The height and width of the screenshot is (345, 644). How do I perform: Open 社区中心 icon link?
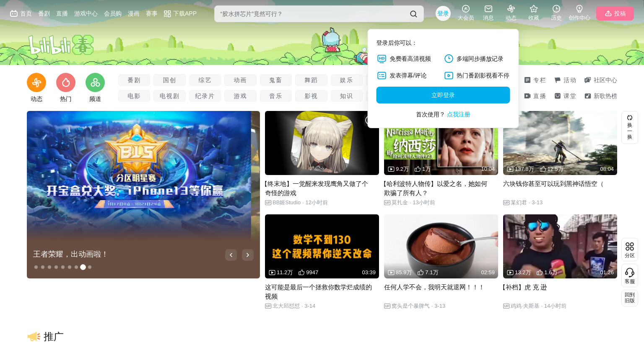[x=601, y=80]
